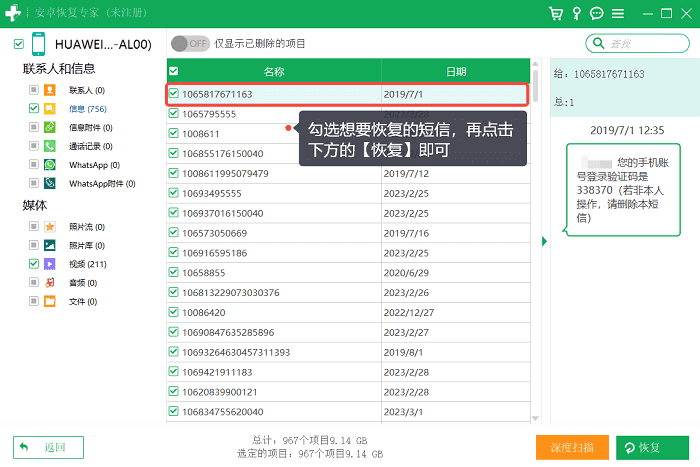Click the 恢复 recover button

pos(652,447)
